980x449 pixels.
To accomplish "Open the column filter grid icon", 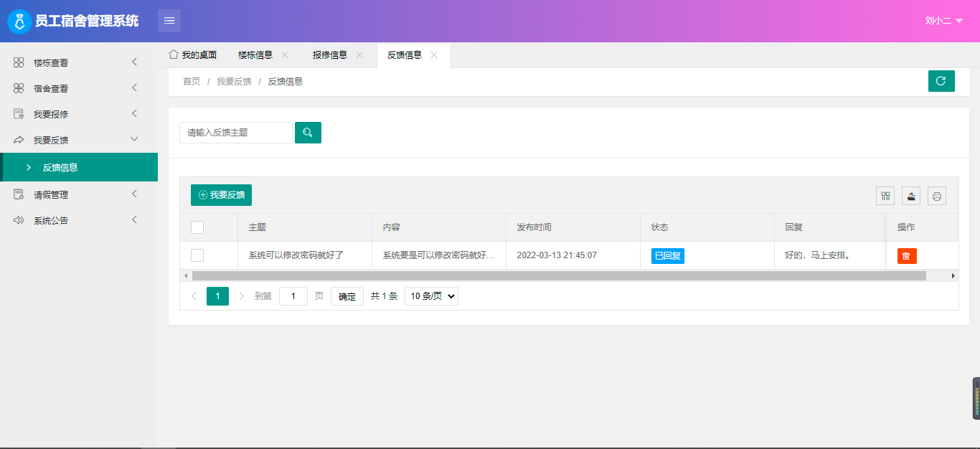I will [885, 196].
